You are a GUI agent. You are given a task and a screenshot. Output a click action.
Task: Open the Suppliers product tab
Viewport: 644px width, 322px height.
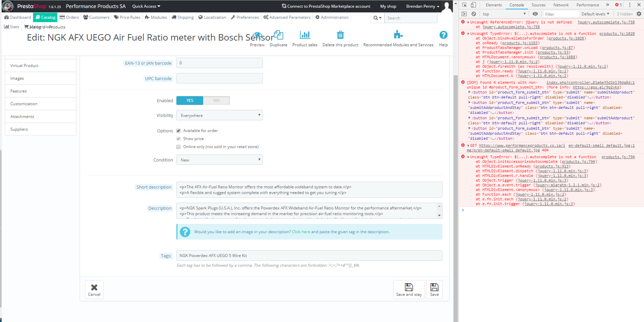click(41, 129)
